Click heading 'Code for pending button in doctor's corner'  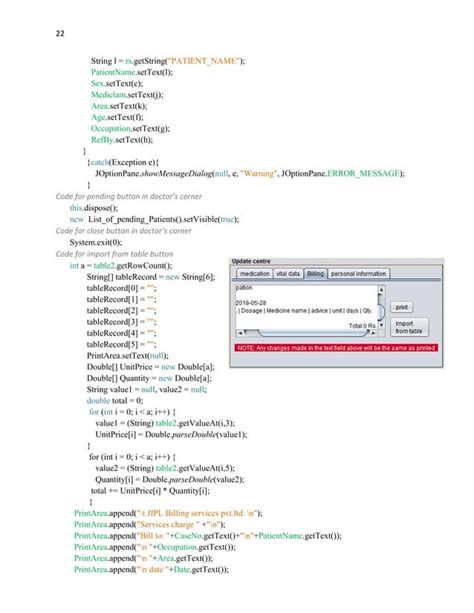click(129, 196)
